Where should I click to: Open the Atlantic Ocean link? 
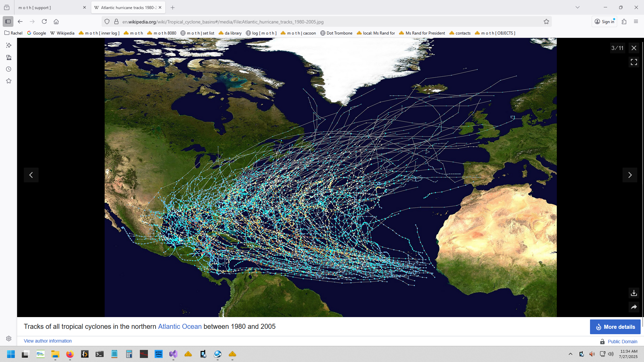pos(180,326)
